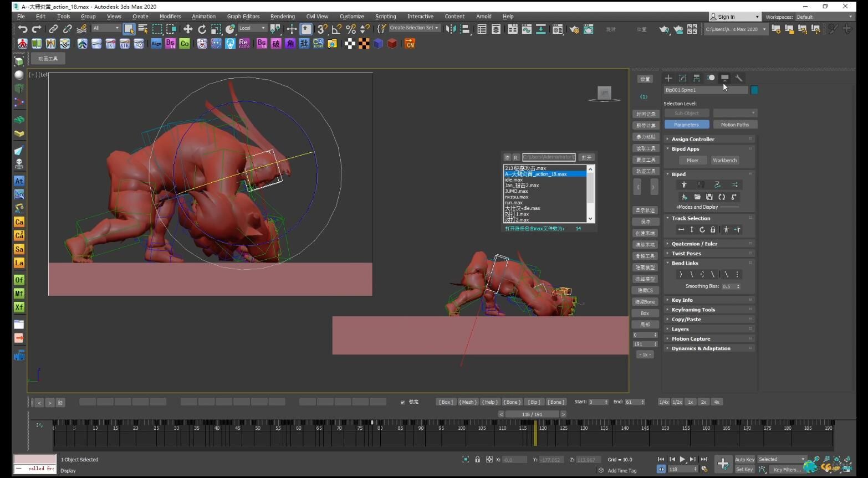Click the Redo arrow in main toolbar
The width and height of the screenshot is (868, 478).
[x=37, y=29]
